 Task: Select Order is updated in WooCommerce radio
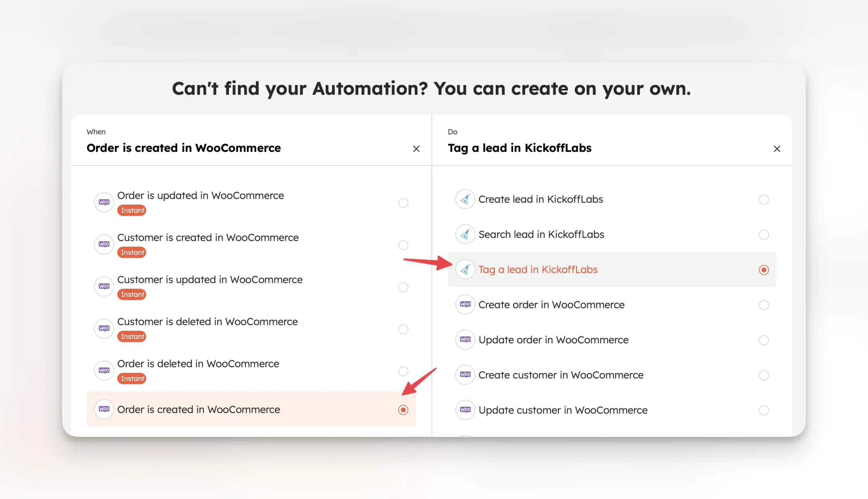pyautogui.click(x=403, y=203)
